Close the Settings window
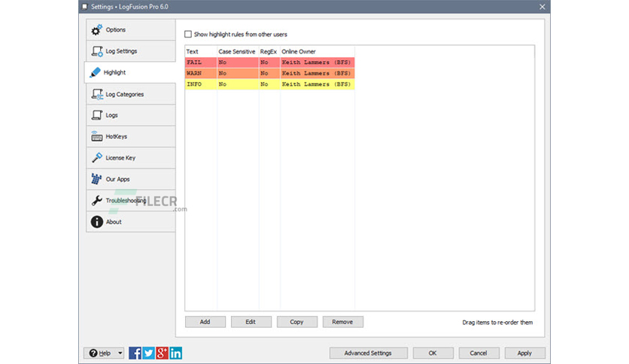 pyautogui.click(x=542, y=7)
